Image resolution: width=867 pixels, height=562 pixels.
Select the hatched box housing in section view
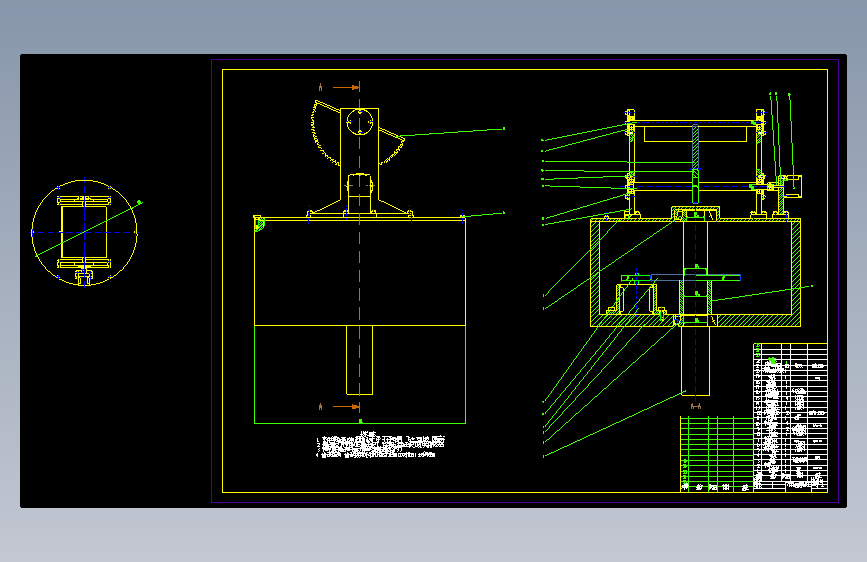point(696,272)
